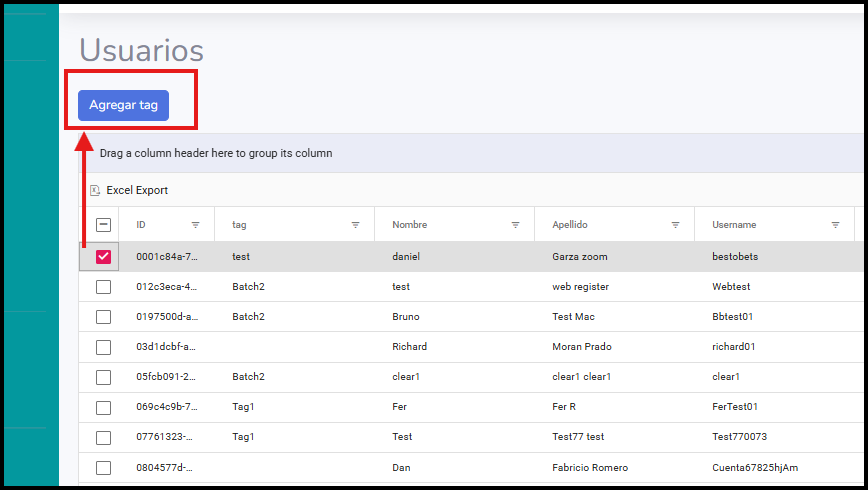Open the Username column filter menu
Image resolution: width=868 pixels, height=490 pixels.
click(835, 225)
